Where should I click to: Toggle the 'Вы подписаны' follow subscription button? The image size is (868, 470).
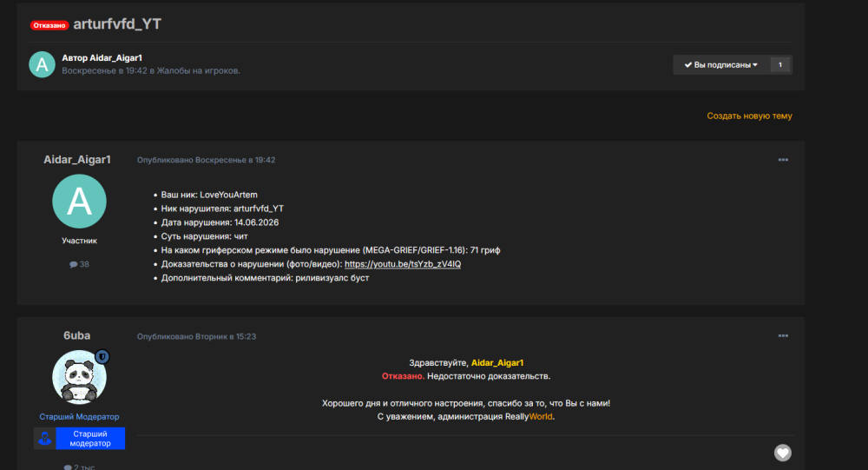click(x=720, y=65)
